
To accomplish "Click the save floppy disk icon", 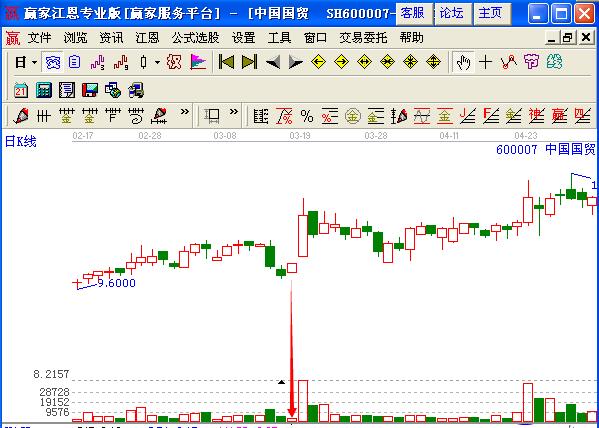I will point(90,91).
